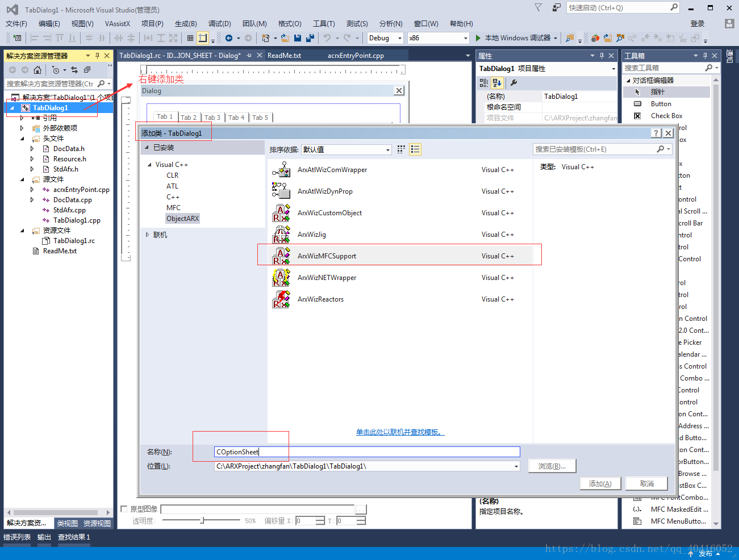
Task: Click the Open File folder icon
Action: coord(285,38)
